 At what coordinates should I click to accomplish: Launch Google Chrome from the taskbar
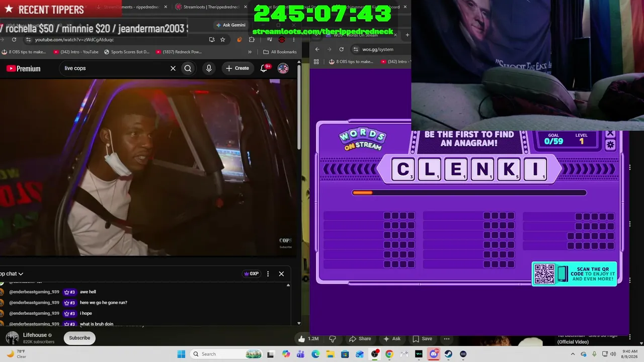point(389,354)
